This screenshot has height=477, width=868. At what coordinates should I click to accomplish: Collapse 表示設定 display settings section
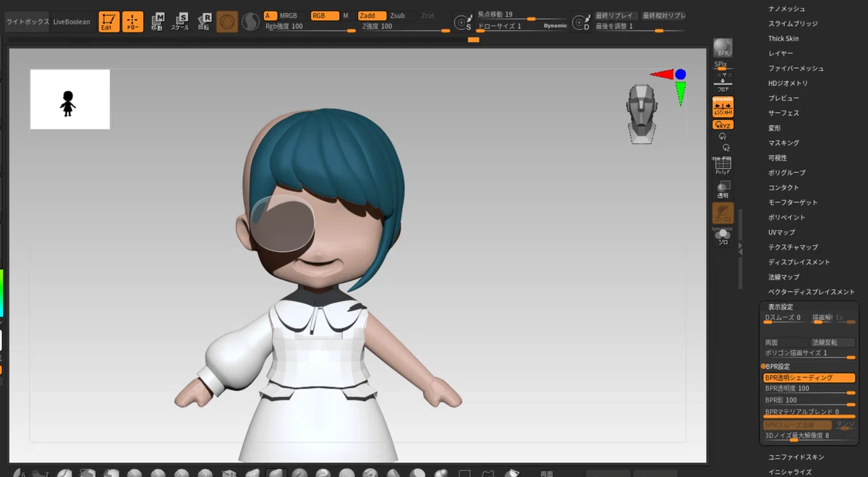(x=780, y=307)
